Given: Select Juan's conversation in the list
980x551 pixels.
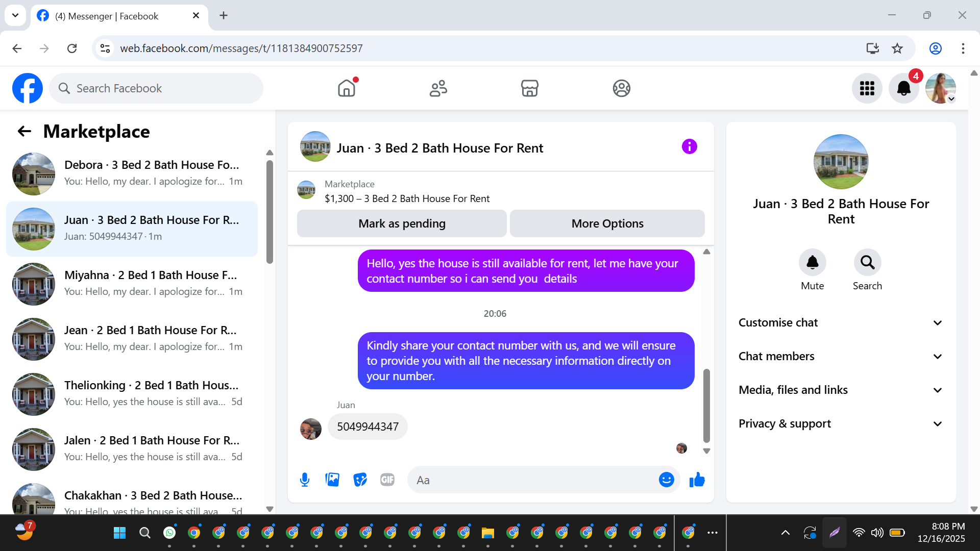Looking at the screenshot, I should 132,229.
